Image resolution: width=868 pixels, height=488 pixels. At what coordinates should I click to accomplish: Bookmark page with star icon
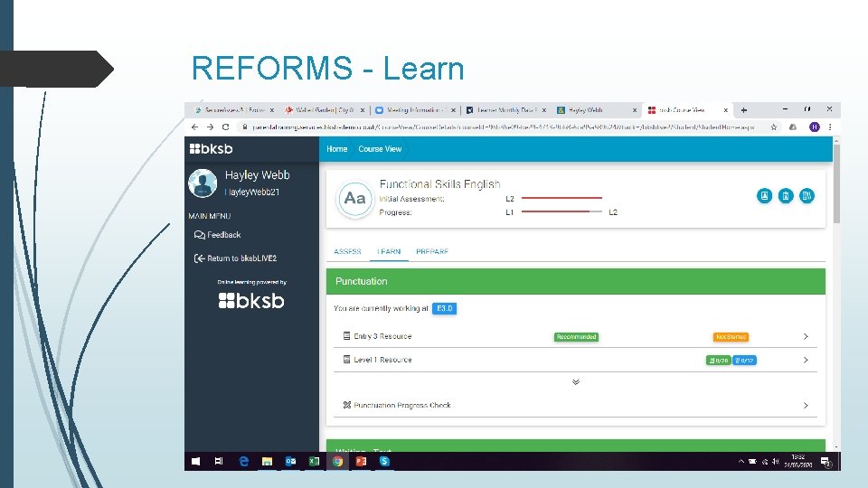coord(774,127)
